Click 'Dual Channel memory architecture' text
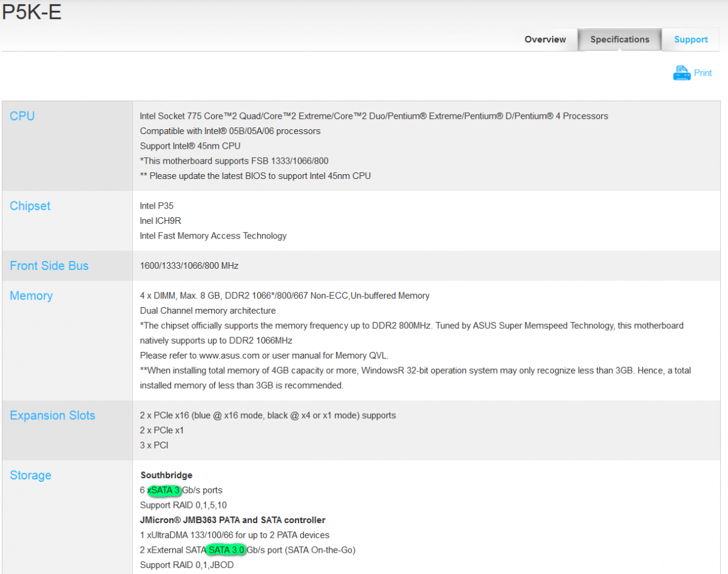Screen dimensions: 728x574 (x=207, y=311)
